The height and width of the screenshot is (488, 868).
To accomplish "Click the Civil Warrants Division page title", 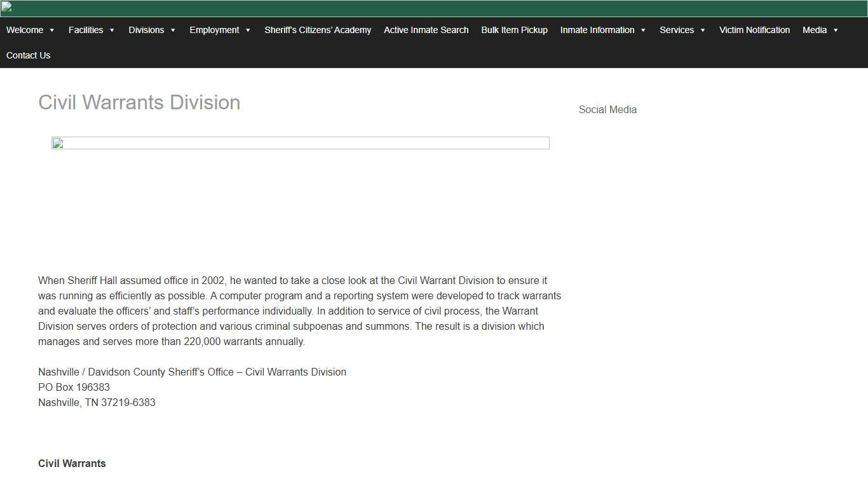I will tap(139, 102).
